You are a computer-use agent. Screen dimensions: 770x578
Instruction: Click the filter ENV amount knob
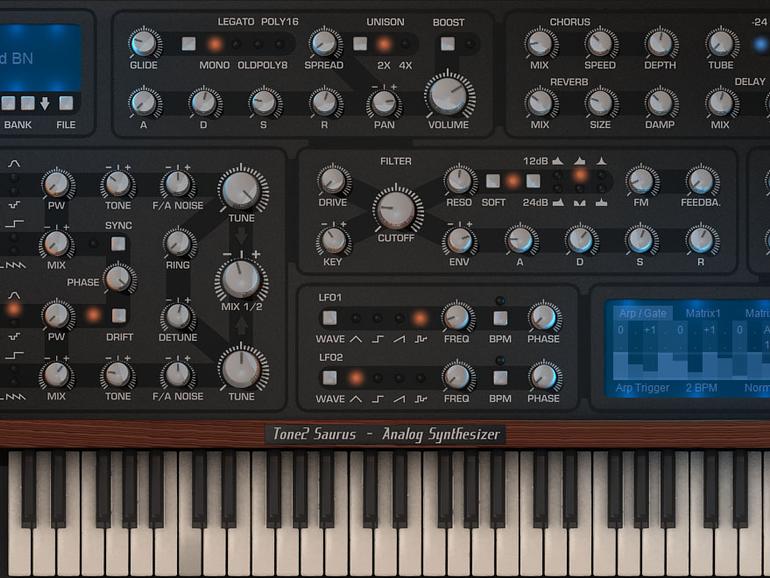click(459, 240)
